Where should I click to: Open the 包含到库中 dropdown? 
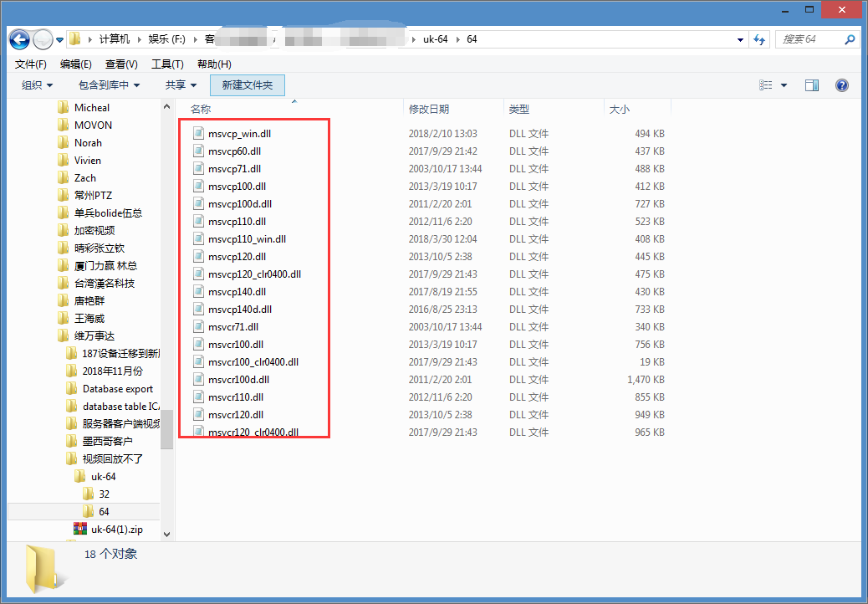pyautogui.click(x=109, y=85)
